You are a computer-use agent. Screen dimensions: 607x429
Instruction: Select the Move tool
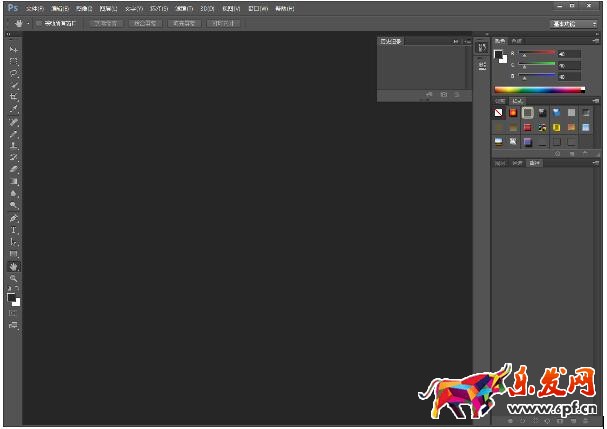click(x=14, y=49)
